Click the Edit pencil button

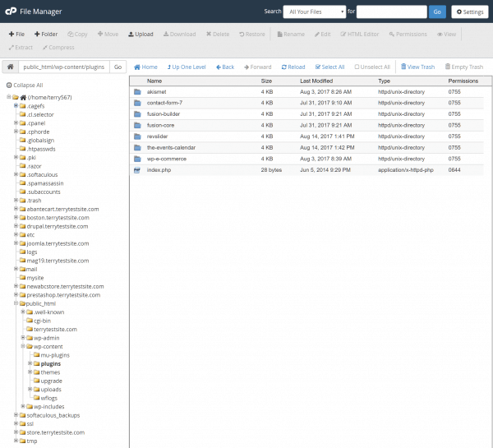[x=323, y=34]
